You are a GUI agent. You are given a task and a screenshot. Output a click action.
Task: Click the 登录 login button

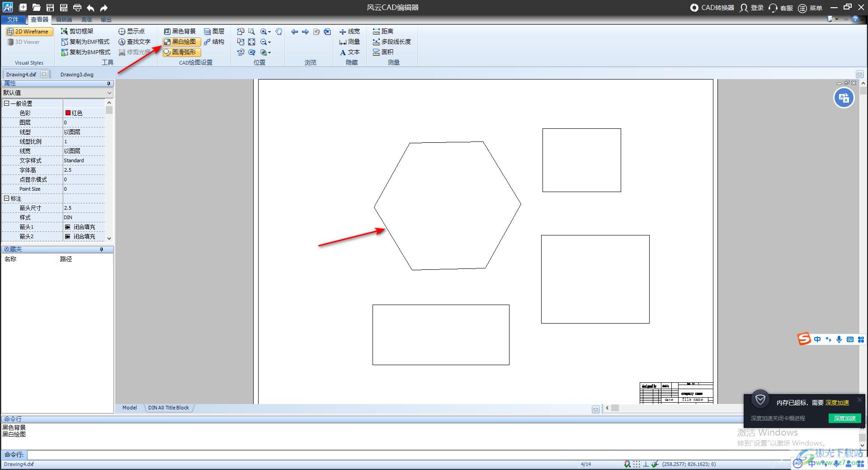(x=751, y=8)
